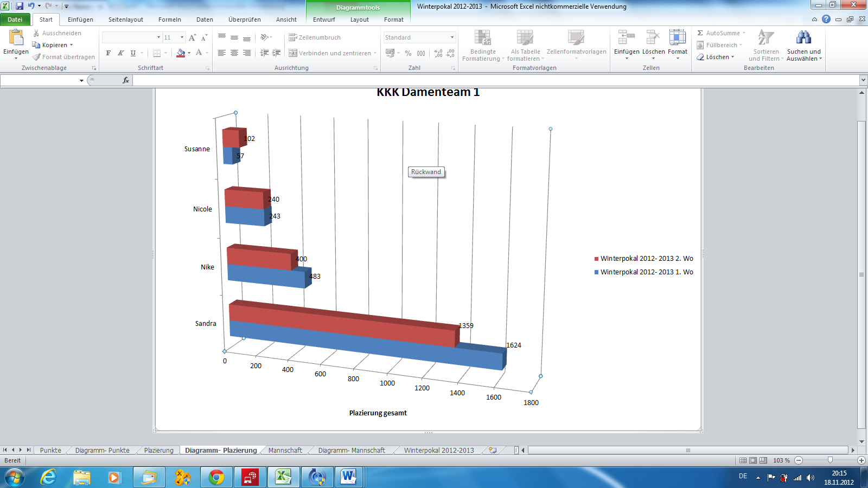The width and height of the screenshot is (868, 488).
Task: Align text right in cell
Action: (247, 53)
